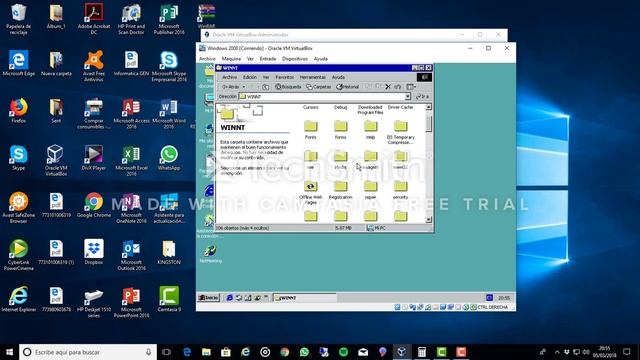The width and height of the screenshot is (640, 360).
Task: Open Edición menu in WINNT Explorer
Action: 250,77
